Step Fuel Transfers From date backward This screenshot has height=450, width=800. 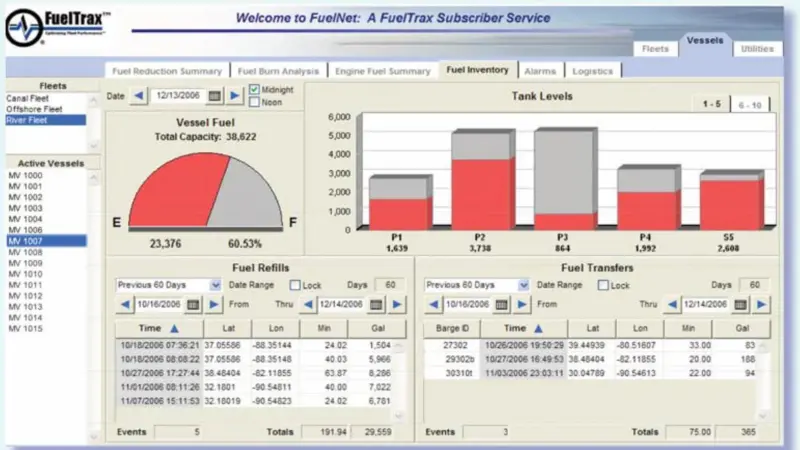434,305
